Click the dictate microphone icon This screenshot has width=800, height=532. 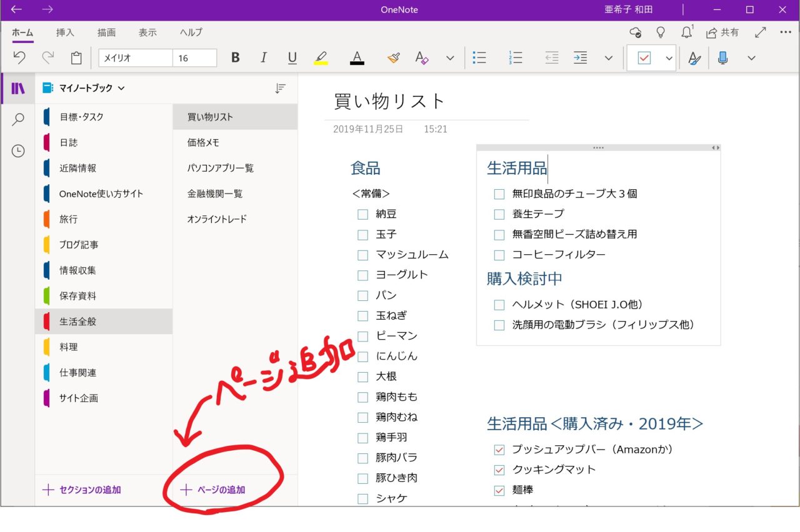pos(723,58)
